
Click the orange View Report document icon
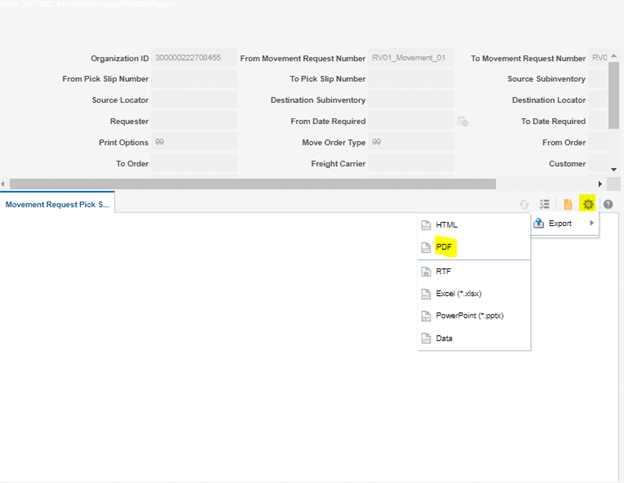coord(568,204)
